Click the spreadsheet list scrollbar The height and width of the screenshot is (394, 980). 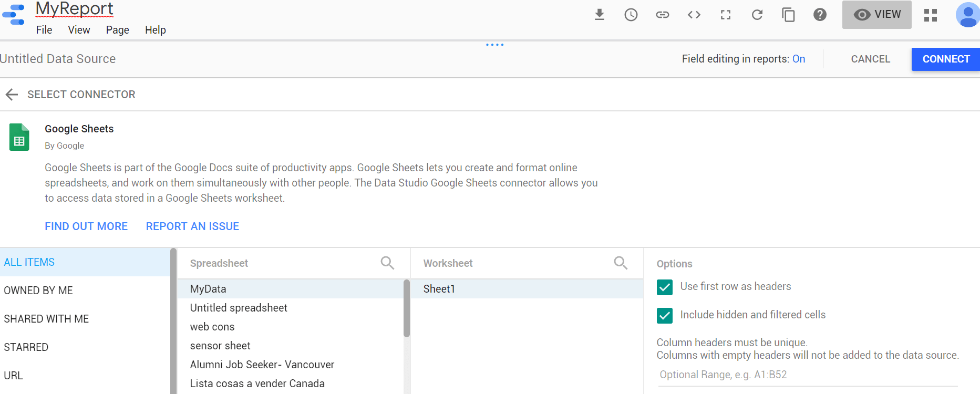click(407, 308)
